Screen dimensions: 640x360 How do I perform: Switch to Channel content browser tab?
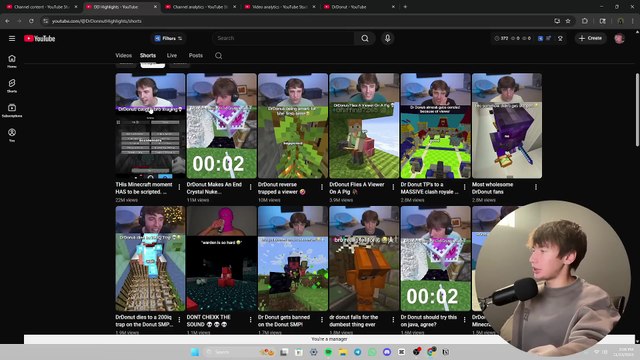coord(42,7)
